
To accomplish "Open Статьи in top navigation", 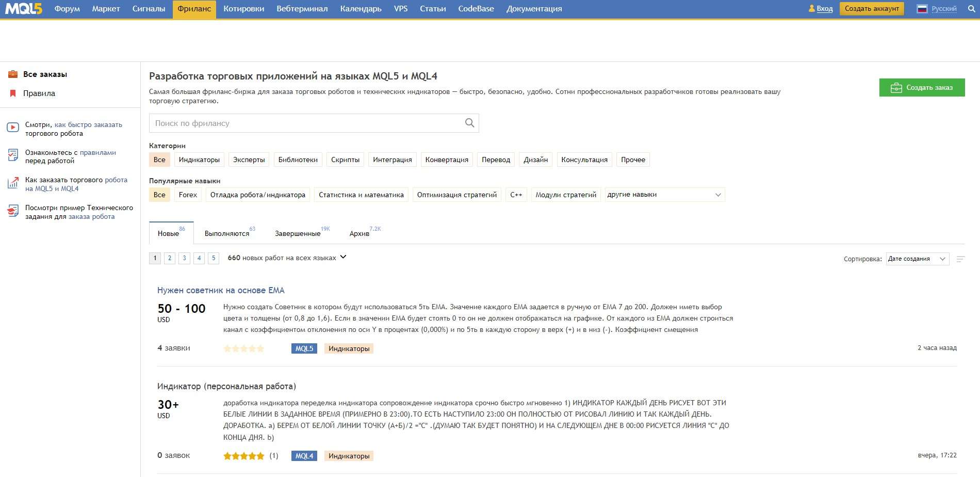I will pyautogui.click(x=433, y=9).
